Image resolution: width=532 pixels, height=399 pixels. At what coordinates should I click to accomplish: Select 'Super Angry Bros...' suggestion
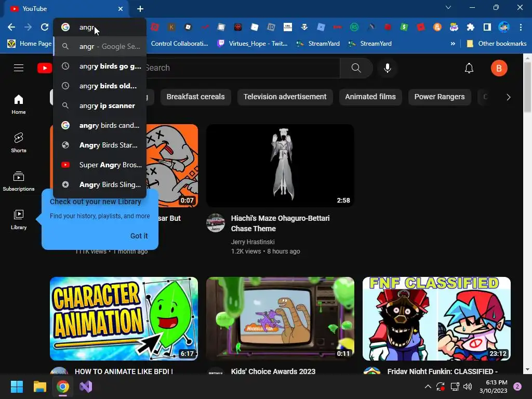click(100, 165)
